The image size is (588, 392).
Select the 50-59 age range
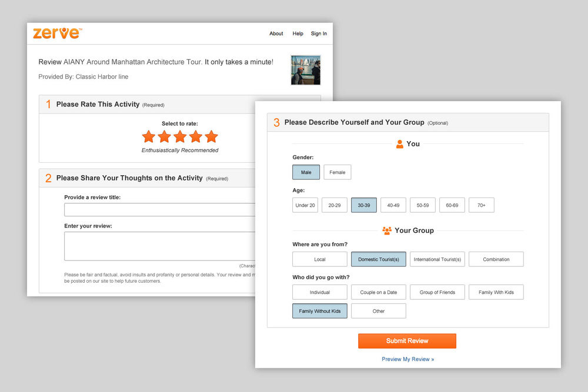coord(423,205)
